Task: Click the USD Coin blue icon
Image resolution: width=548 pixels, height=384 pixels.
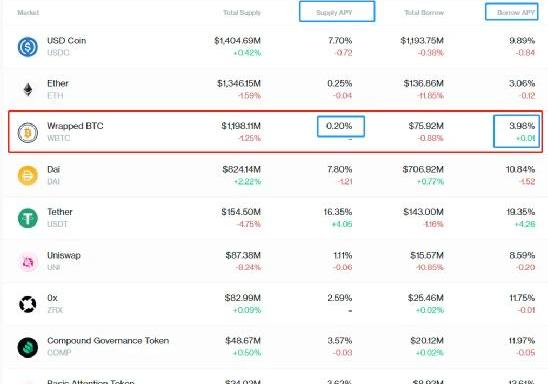Action: point(28,46)
